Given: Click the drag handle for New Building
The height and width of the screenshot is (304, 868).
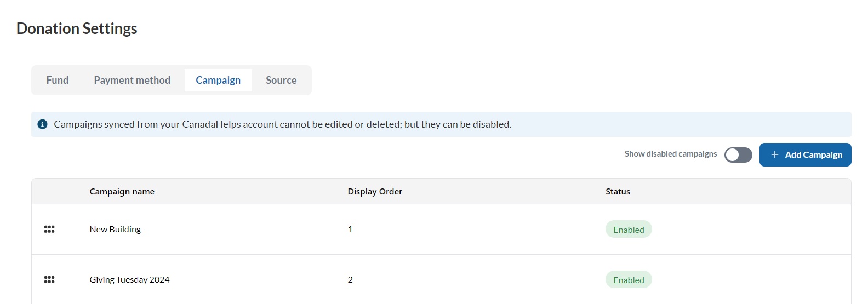Looking at the screenshot, I should coord(49,230).
